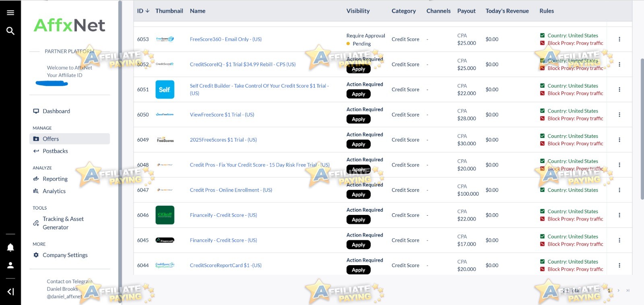644x305 pixels.
Task: Click the offers list vertical scrollbar
Action: coord(642,129)
